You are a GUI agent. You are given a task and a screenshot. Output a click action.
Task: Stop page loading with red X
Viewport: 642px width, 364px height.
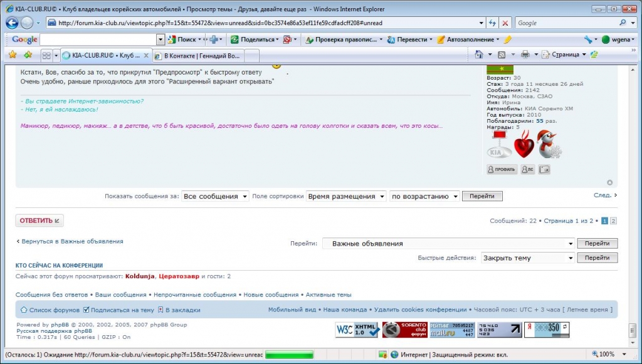point(505,23)
